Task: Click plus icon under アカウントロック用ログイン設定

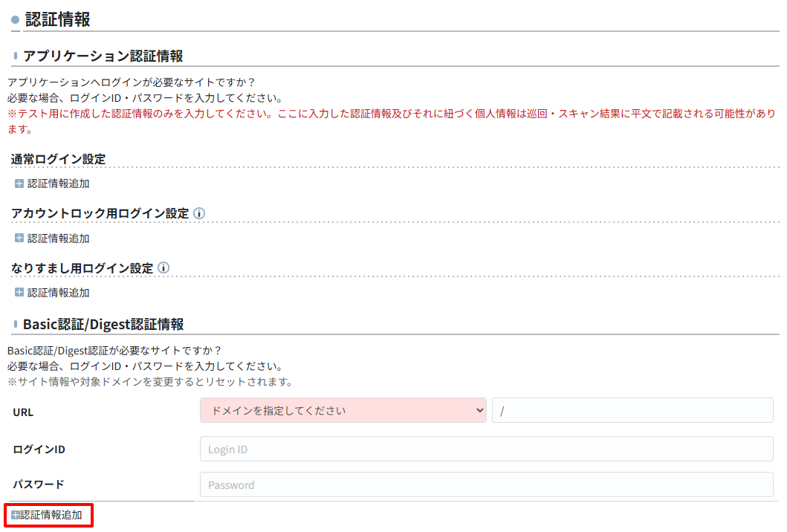Action: tap(19, 238)
